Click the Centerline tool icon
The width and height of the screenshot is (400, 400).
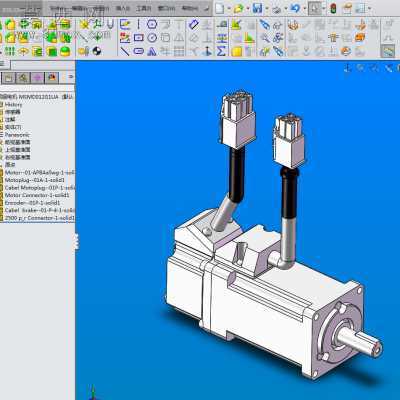tap(139, 24)
